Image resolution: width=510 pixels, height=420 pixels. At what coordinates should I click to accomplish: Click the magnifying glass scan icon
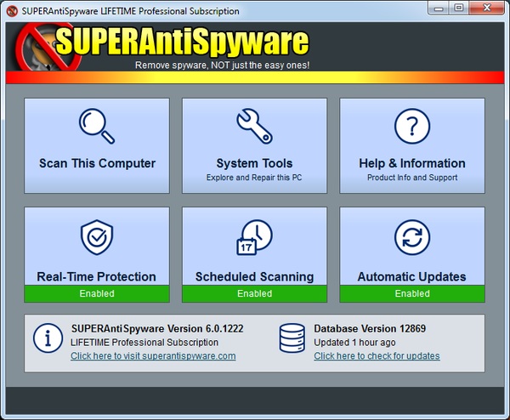pyautogui.click(x=95, y=126)
